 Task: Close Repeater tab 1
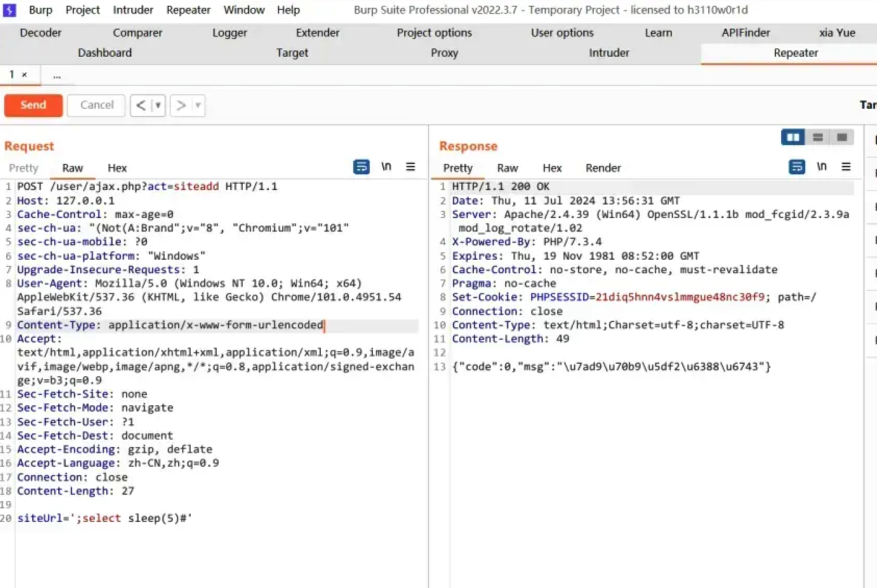pos(24,75)
